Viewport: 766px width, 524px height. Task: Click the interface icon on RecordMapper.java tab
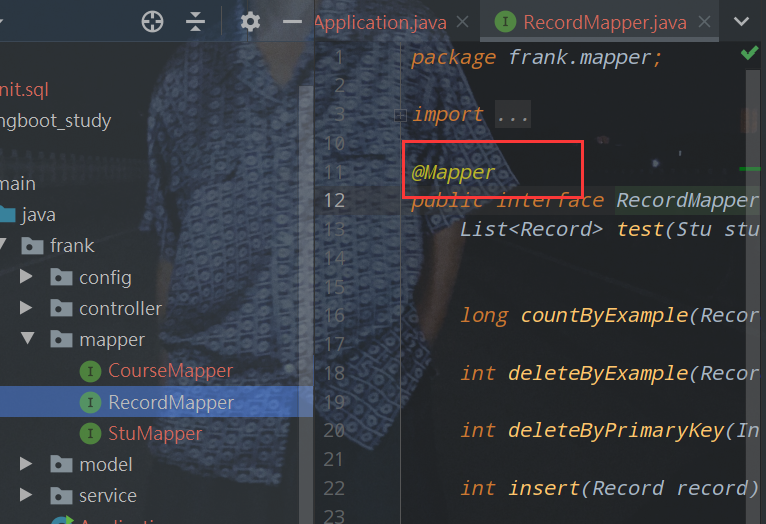point(505,22)
